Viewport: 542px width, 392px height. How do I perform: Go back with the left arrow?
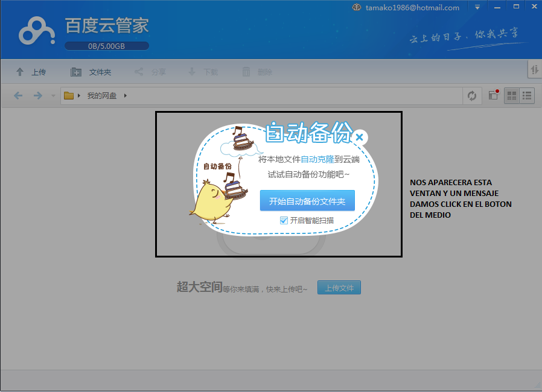18,96
